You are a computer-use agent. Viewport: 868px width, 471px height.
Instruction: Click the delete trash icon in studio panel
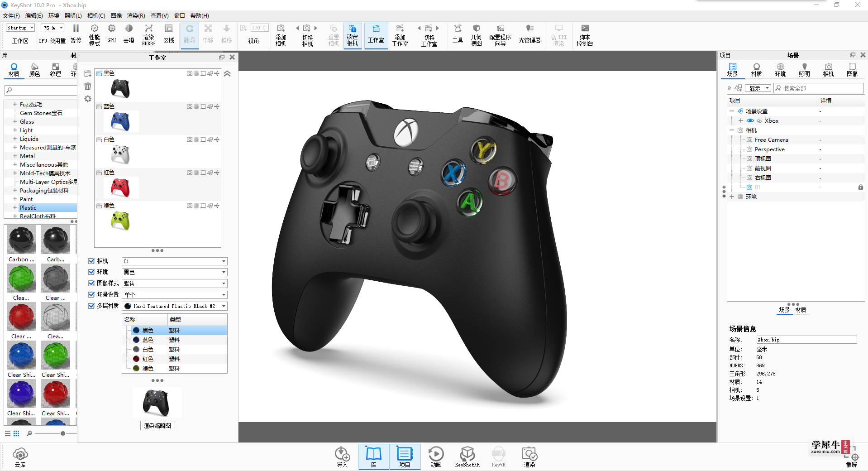(88, 86)
